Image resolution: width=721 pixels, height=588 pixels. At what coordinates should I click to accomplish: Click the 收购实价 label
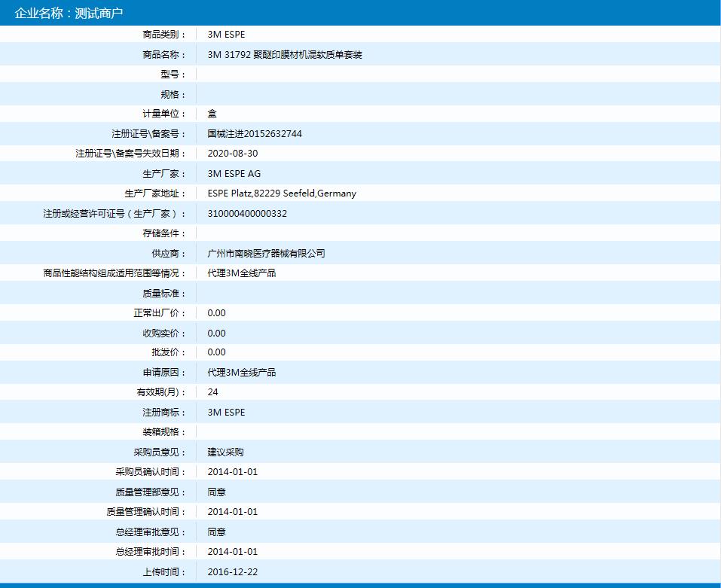[164, 333]
